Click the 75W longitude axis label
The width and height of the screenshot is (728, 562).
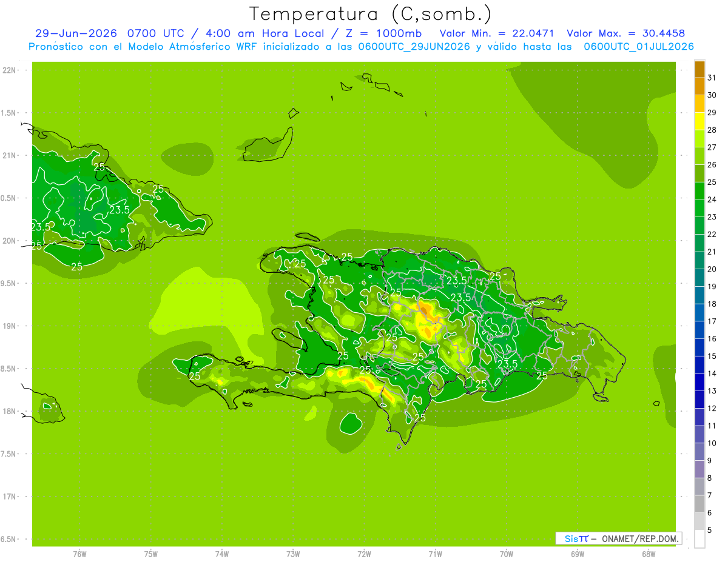(151, 554)
